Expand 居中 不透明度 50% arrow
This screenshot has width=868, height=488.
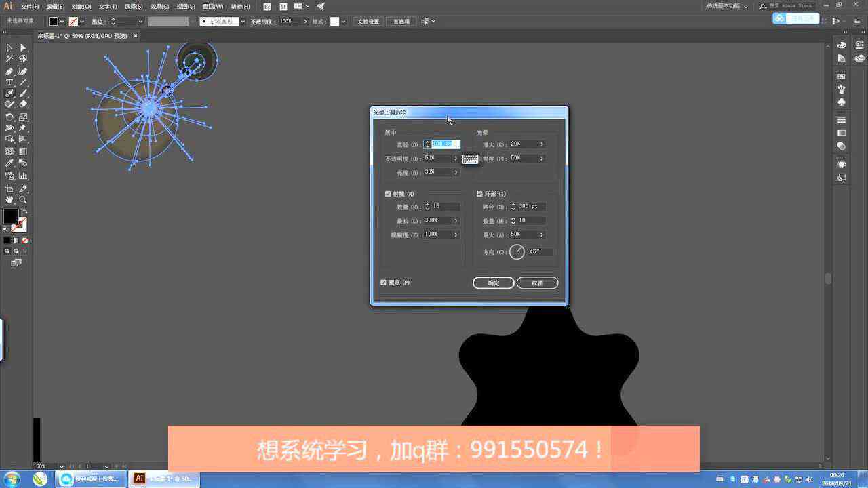(456, 158)
